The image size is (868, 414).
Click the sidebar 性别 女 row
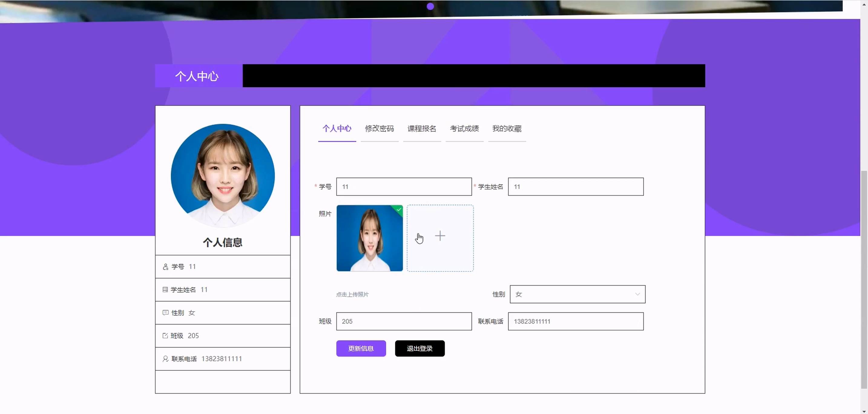tap(223, 313)
